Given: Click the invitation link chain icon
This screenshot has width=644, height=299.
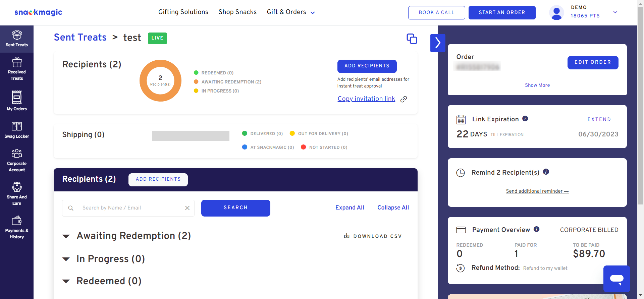Looking at the screenshot, I should click(x=404, y=99).
